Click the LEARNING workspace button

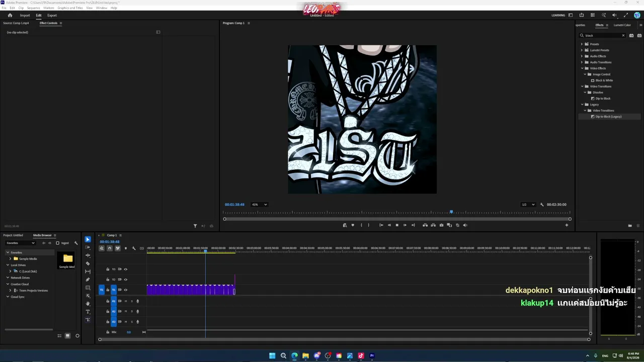(x=558, y=15)
